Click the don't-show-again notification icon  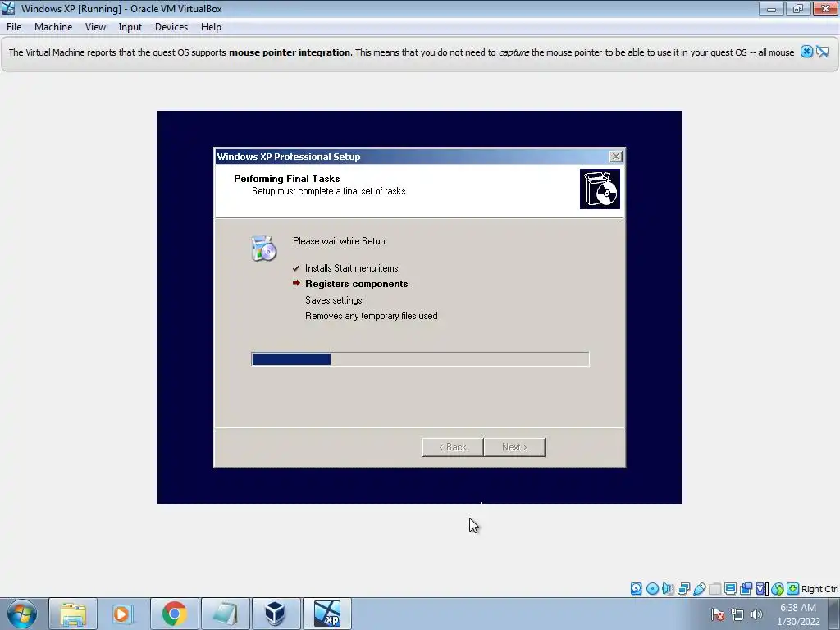[822, 52]
